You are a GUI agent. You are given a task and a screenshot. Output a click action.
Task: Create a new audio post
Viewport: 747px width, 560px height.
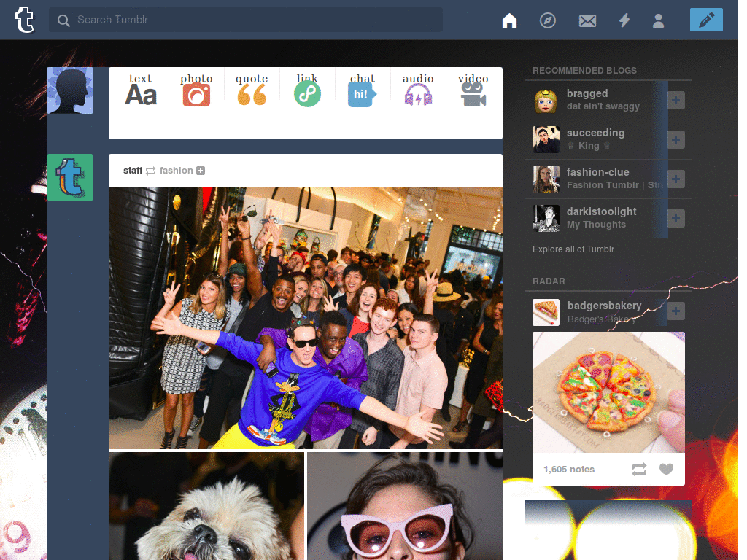[418, 90]
